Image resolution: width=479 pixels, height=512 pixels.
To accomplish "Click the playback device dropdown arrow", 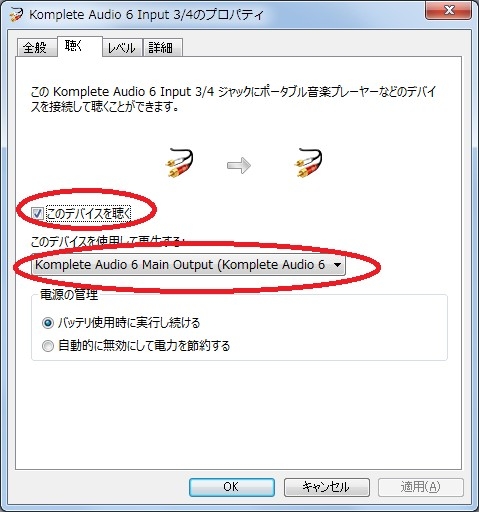I will pyautogui.click(x=337, y=265).
